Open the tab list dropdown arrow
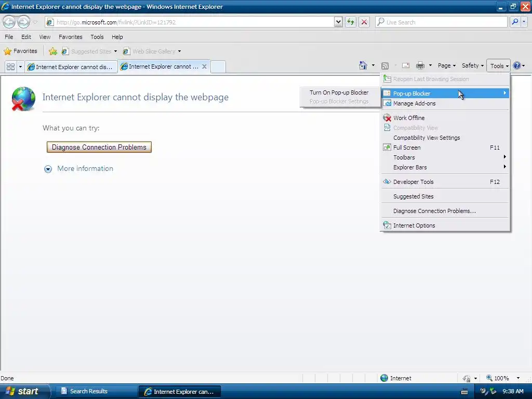 point(20,66)
